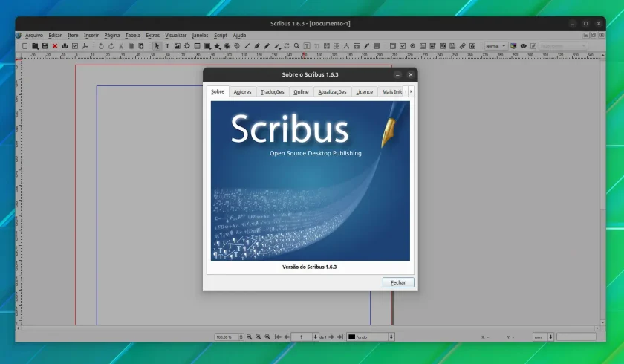
Task: Click the zoom out magnifier icon
Action: [x=249, y=337]
